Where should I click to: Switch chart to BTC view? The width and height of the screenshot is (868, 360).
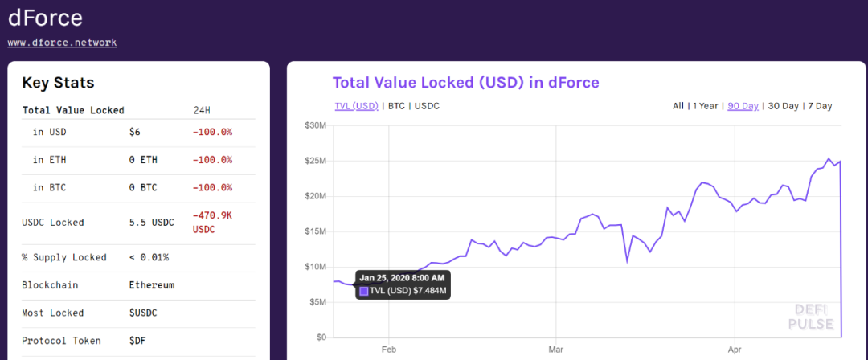(x=396, y=106)
